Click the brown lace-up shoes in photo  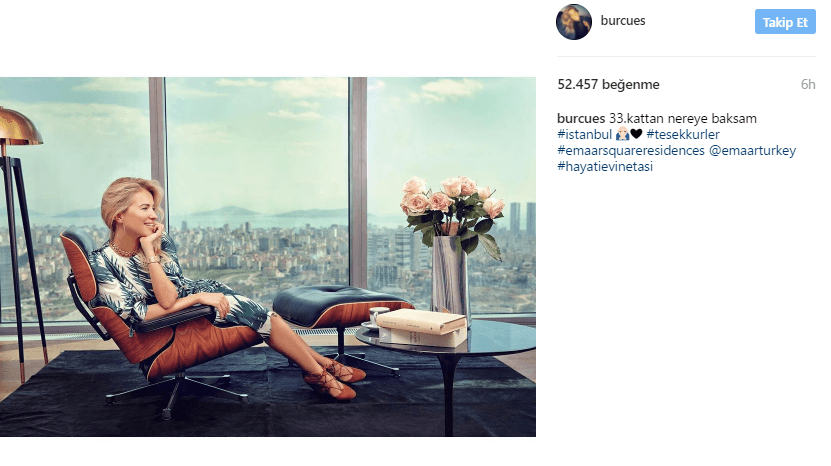click(x=334, y=379)
